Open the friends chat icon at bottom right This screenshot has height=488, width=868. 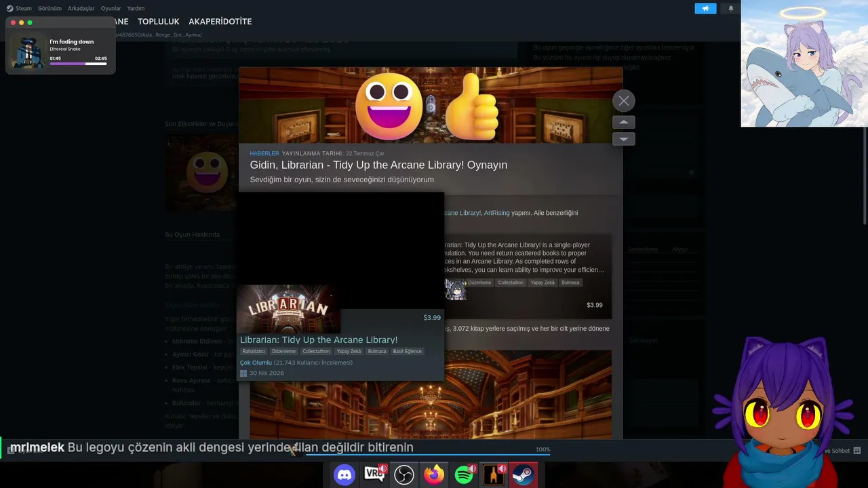(x=856, y=451)
